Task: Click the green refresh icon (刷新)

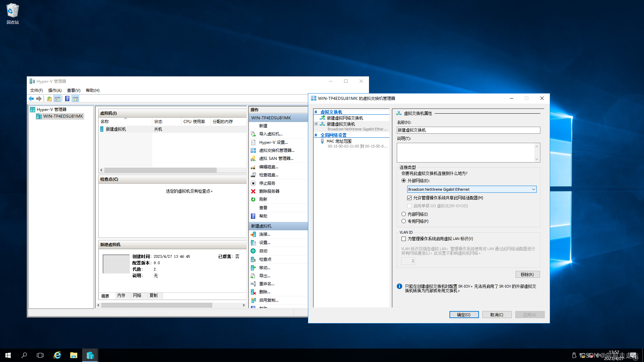Action: (x=253, y=199)
